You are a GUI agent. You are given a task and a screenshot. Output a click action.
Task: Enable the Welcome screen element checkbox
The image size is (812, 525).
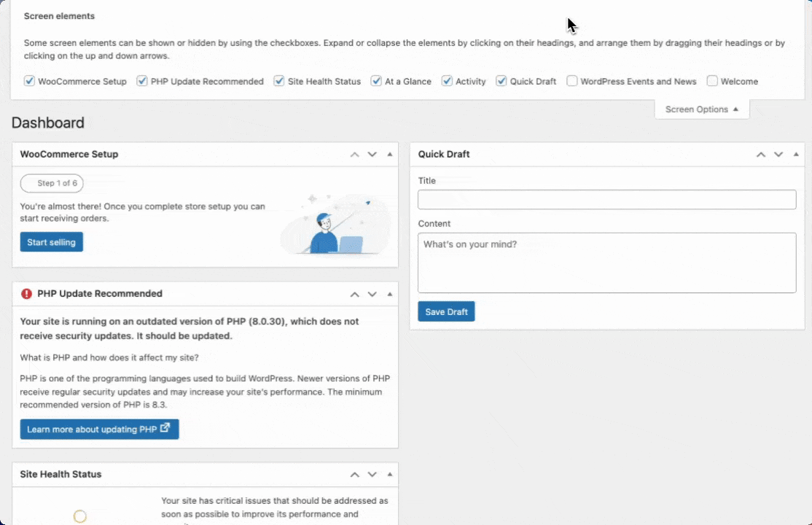(712, 81)
